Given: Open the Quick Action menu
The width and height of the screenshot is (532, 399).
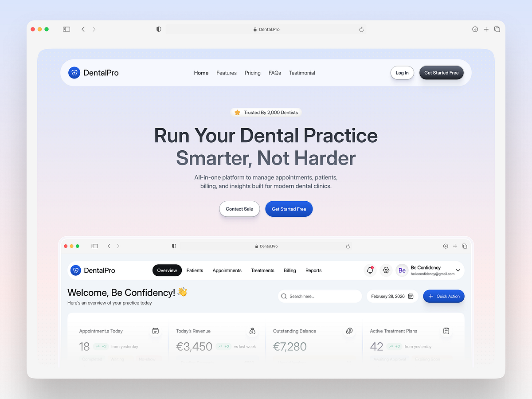Looking at the screenshot, I should 443,296.
